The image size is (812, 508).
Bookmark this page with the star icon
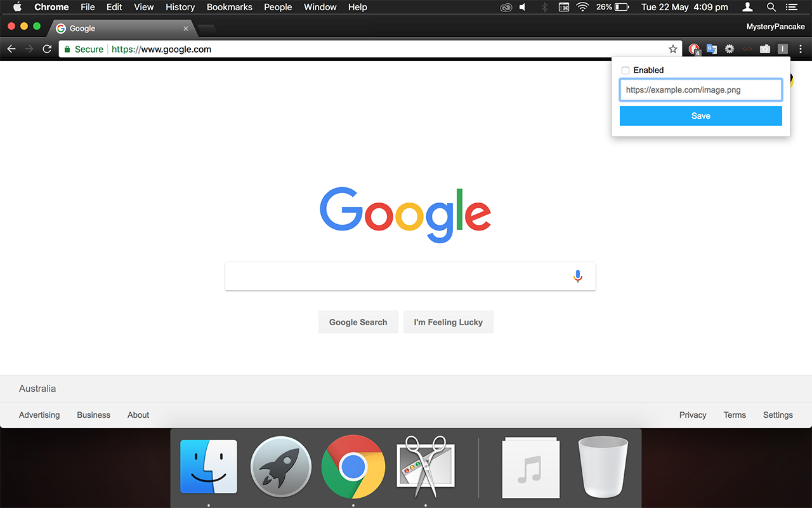click(673, 49)
